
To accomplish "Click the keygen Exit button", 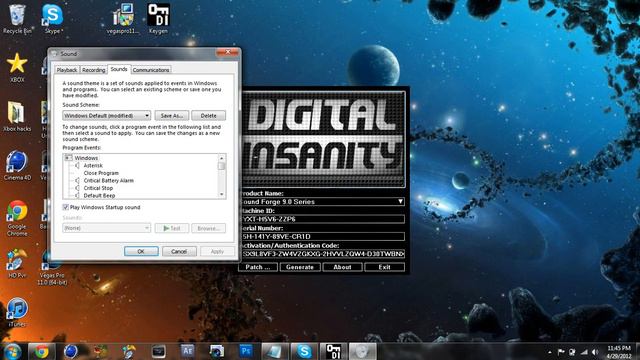I will 384,267.
